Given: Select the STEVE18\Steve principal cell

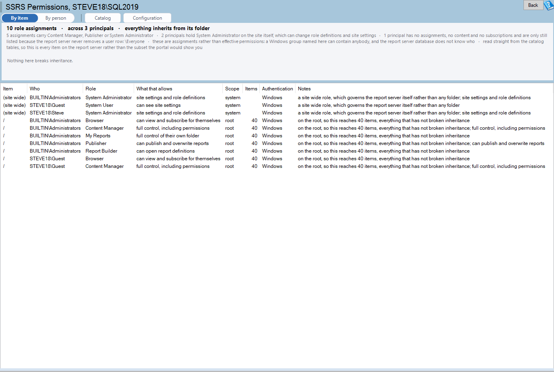Looking at the screenshot, I should click(47, 113).
